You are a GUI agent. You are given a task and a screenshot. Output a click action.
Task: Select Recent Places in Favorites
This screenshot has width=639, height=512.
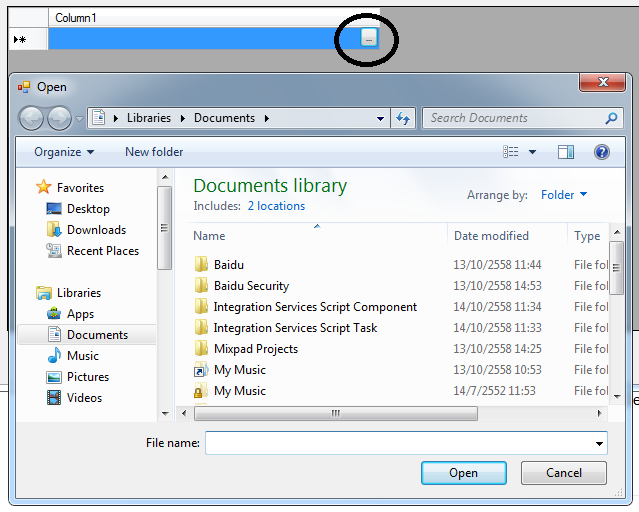(x=103, y=251)
